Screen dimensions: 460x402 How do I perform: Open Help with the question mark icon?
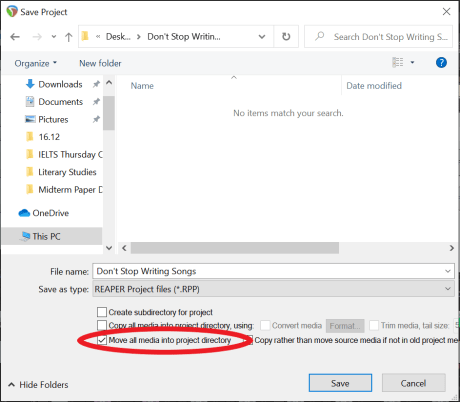441,62
